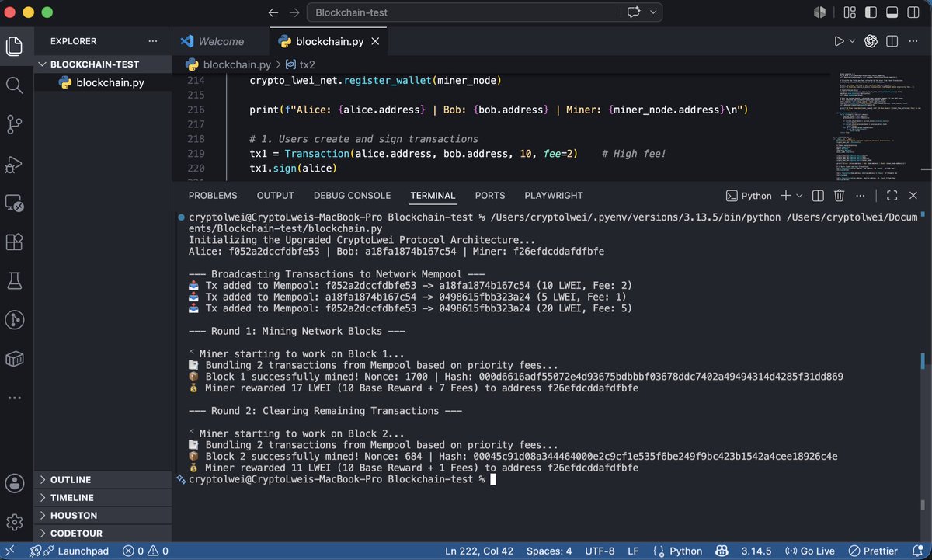Viewport: 932px width, 560px height.
Task: Open the new terminal launch profile dropdown
Action: (x=798, y=196)
